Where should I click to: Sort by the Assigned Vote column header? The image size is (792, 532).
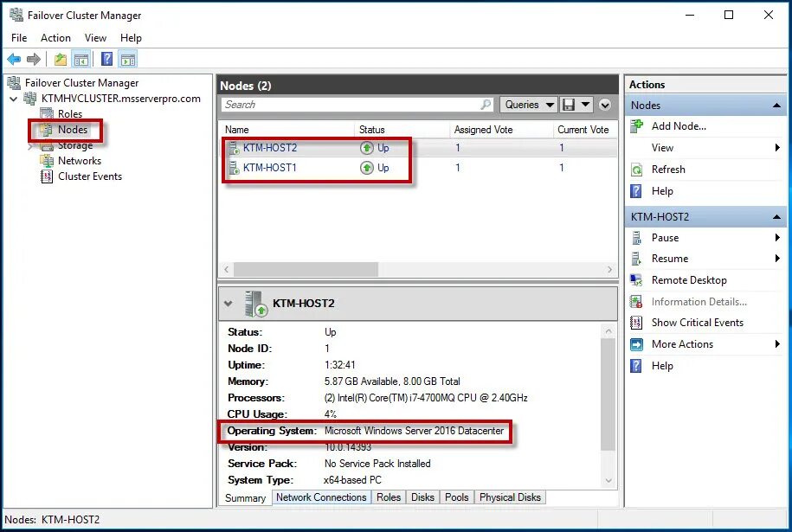(483, 130)
